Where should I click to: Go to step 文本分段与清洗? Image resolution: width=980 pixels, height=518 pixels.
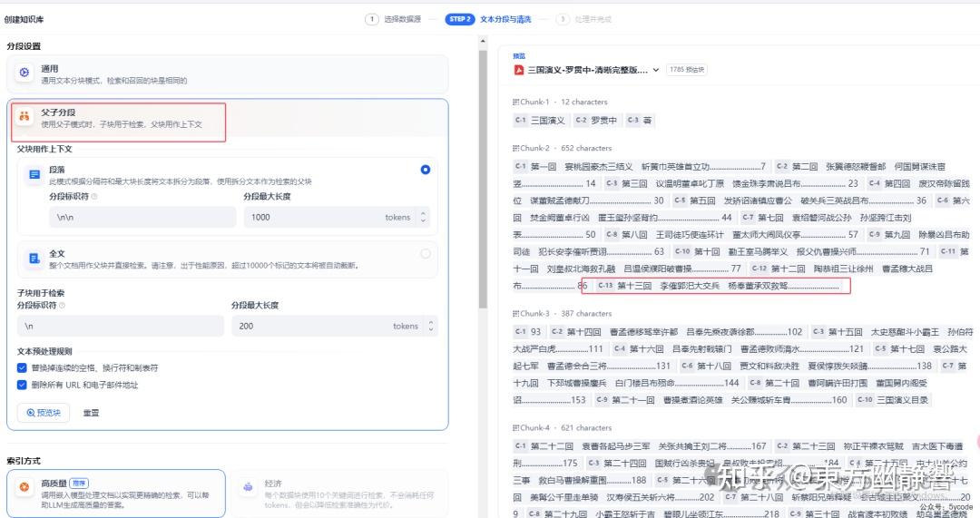[505, 19]
